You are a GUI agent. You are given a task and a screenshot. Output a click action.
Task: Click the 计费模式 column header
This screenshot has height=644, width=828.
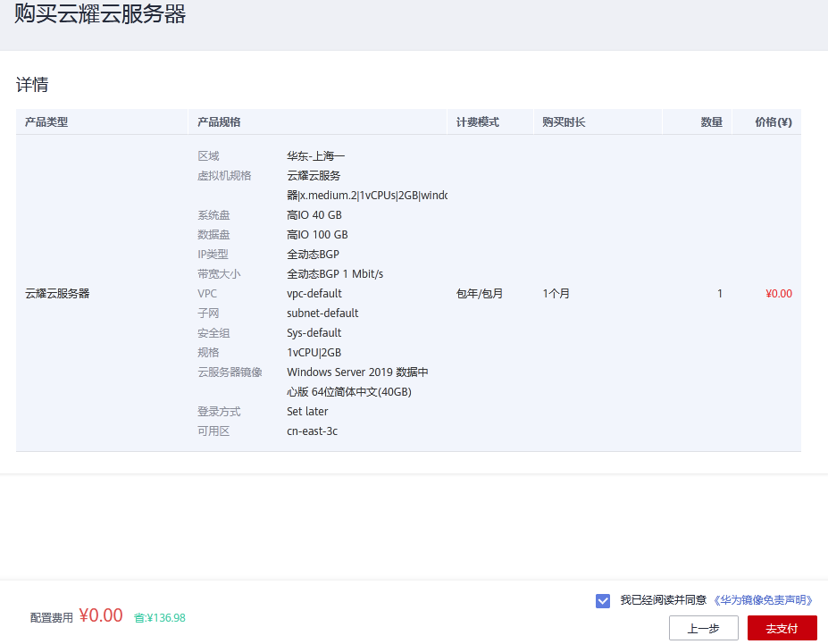tap(477, 122)
